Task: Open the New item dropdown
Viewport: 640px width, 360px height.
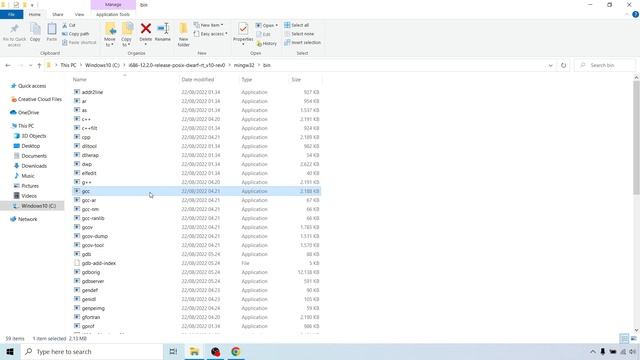Action: click(x=209, y=25)
